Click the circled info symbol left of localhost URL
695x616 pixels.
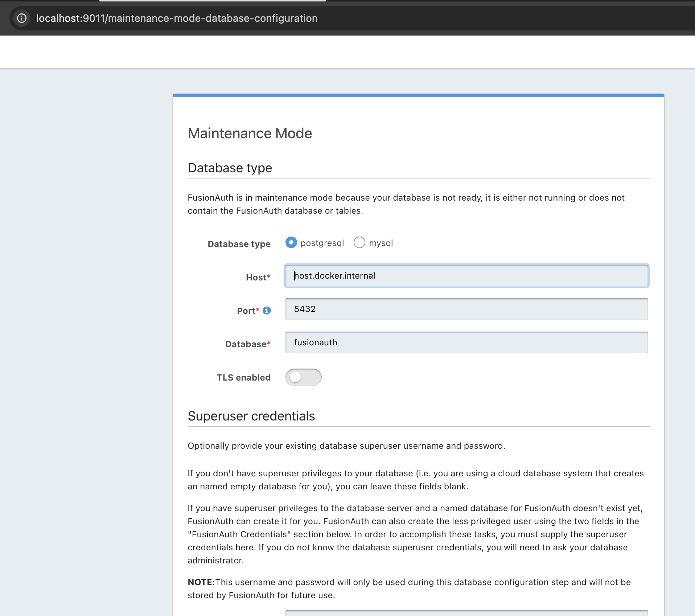coord(21,18)
